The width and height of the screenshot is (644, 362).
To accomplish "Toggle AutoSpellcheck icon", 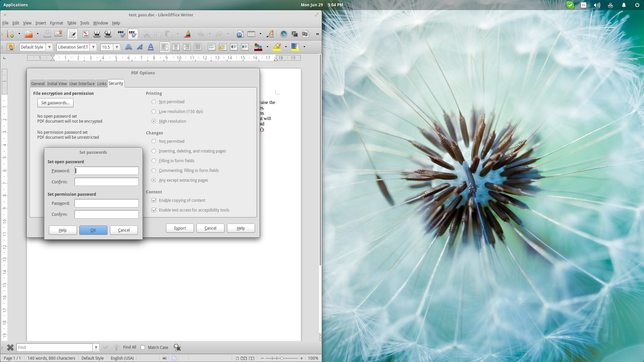I will tap(132, 34).
